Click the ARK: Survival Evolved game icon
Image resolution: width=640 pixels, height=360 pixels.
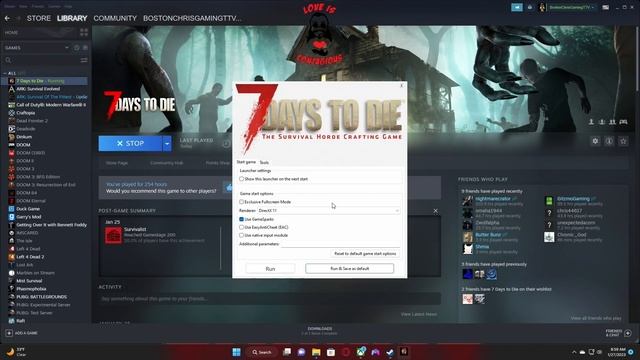[x=11, y=89]
